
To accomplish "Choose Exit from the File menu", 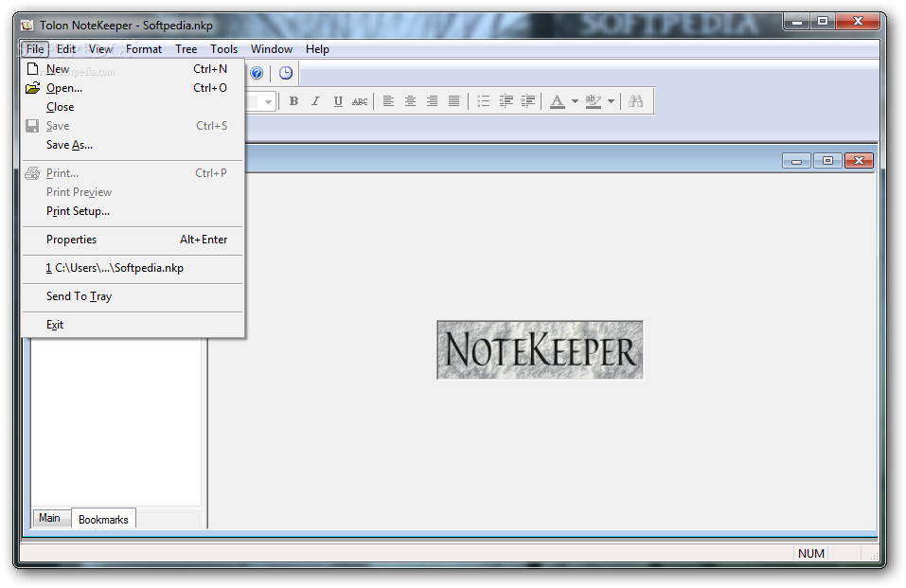I will click(133, 325).
